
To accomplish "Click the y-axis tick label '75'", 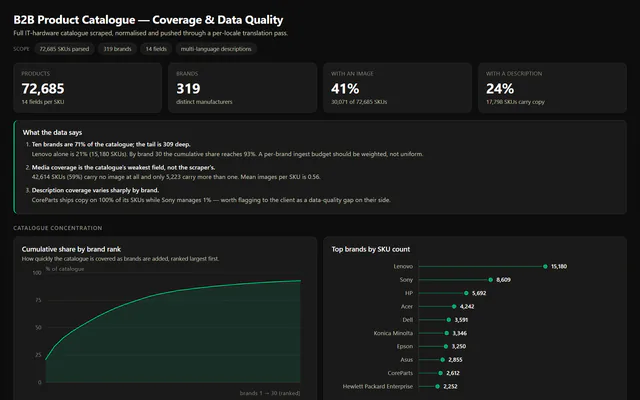I will pyautogui.click(x=38, y=300).
